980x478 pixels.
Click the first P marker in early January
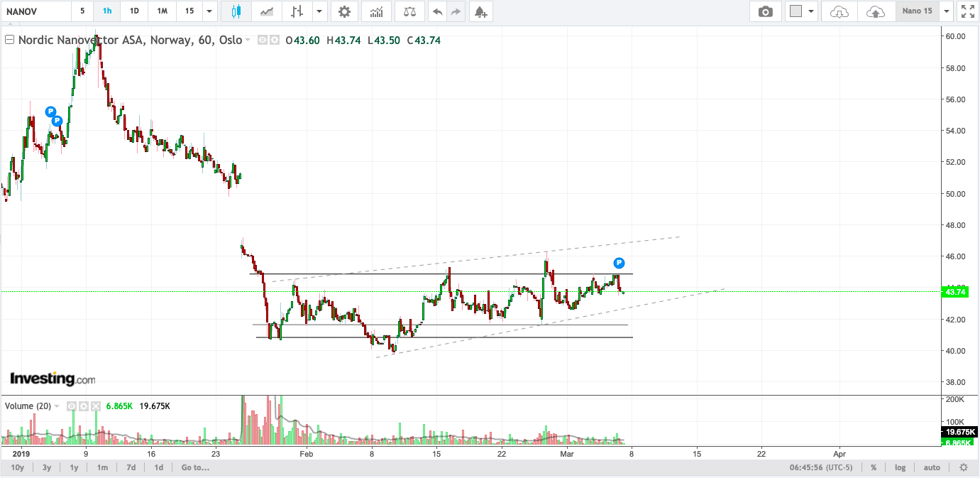coord(50,112)
